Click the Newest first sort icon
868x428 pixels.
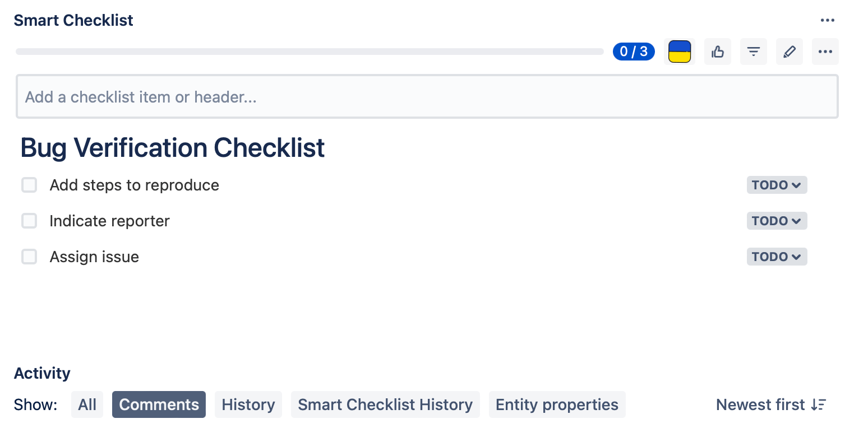(x=819, y=404)
